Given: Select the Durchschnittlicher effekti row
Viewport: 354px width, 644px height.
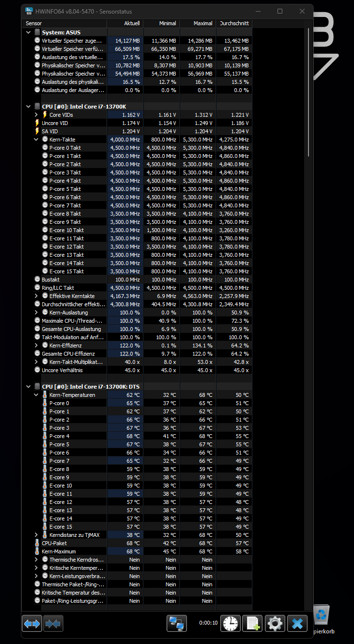Looking at the screenshot, I should (x=138, y=304).
